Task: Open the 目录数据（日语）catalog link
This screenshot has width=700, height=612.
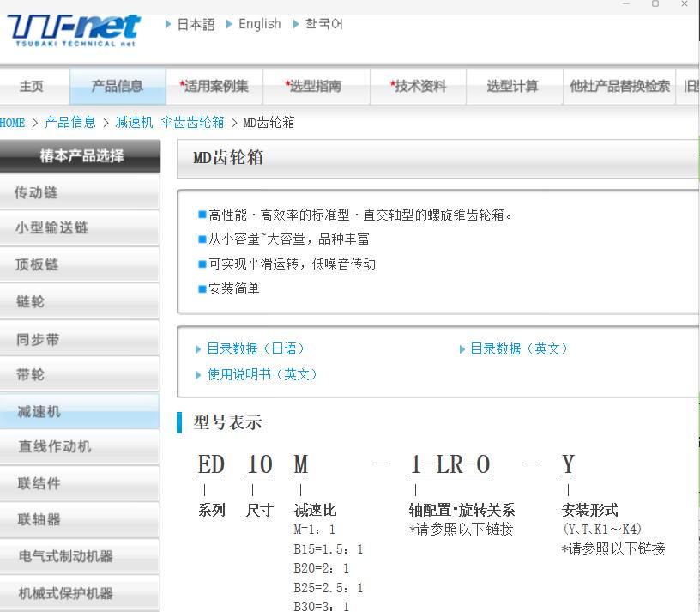Action: (250, 348)
